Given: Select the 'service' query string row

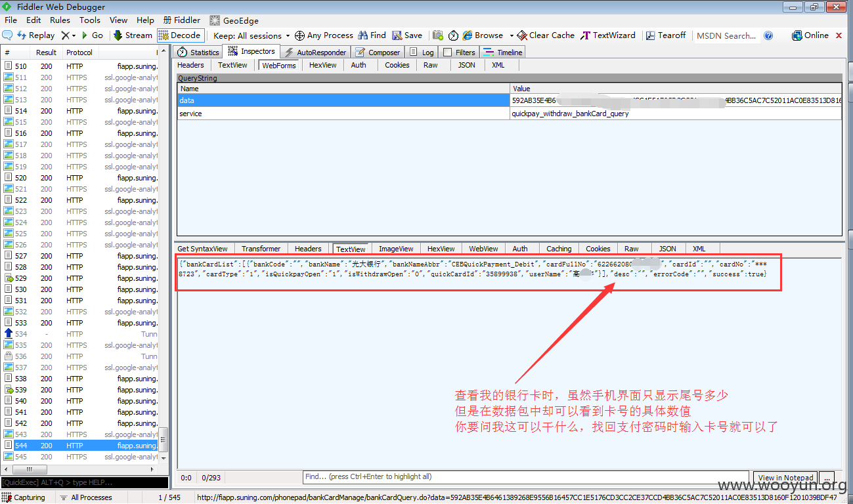Looking at the screenshot, I should coord(509,114).
